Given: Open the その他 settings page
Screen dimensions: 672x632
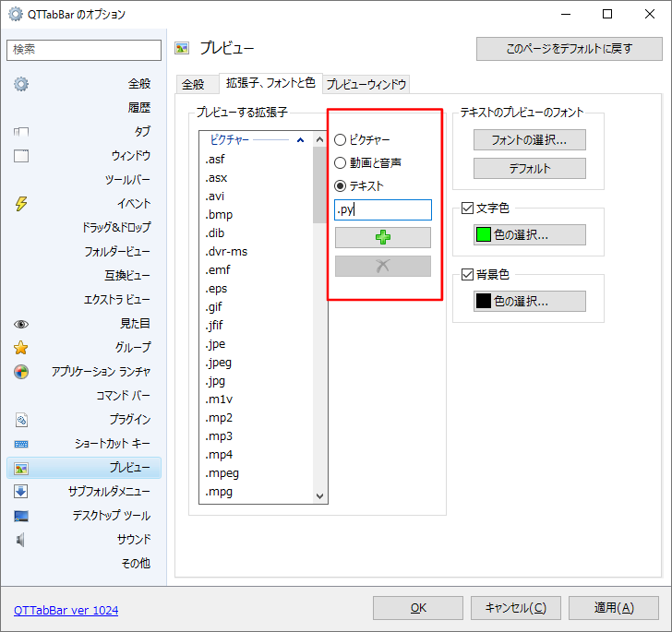Looking at the screenshot, I should pos(136,564).
